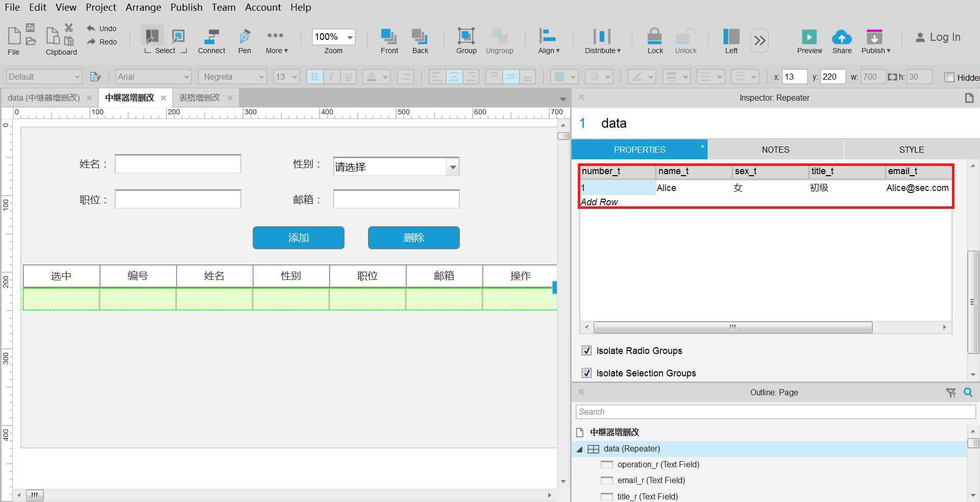Click the Cut scissors icon

[x=69, y=28]
